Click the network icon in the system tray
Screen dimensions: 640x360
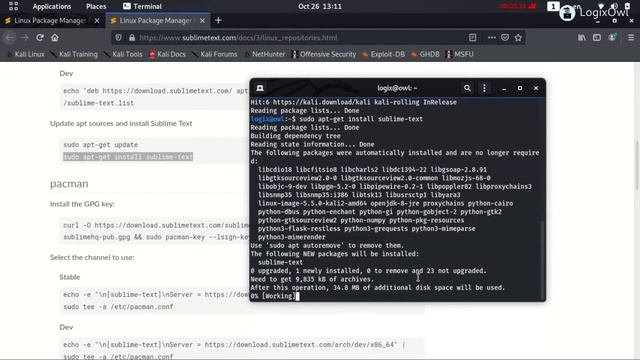(x=601, y=6)
